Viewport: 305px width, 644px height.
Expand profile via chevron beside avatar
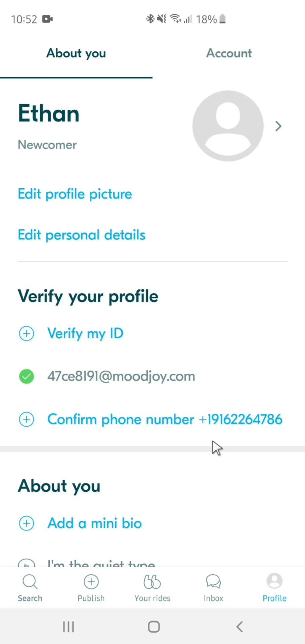coord(278,126)
